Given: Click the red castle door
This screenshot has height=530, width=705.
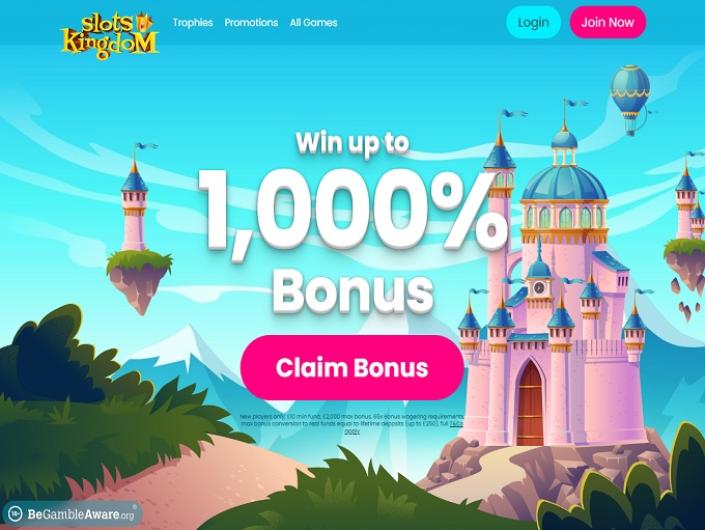Looking at the screenshot, I should [x=530, y=403].
